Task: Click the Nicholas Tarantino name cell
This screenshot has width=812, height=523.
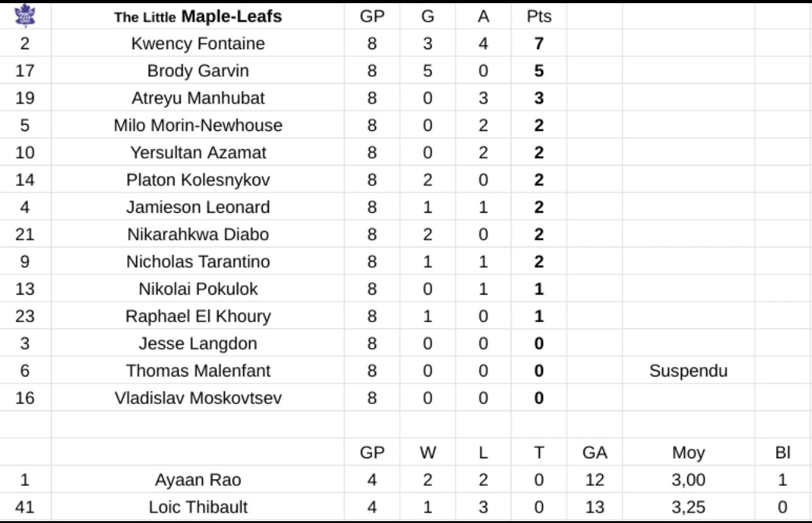Action: pos(198,262)
